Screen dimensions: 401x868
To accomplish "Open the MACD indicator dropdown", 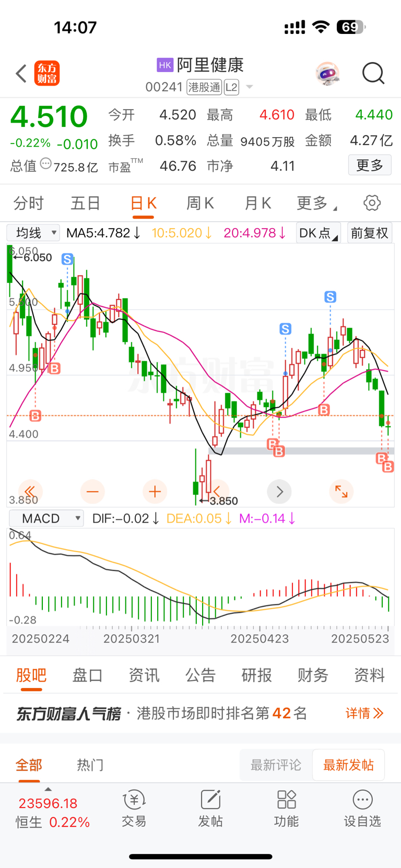I will [46, 518].
